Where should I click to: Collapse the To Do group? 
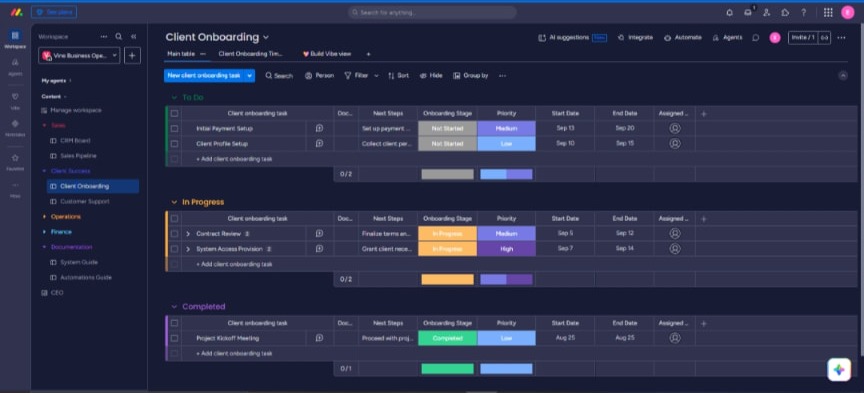[174, 97]
